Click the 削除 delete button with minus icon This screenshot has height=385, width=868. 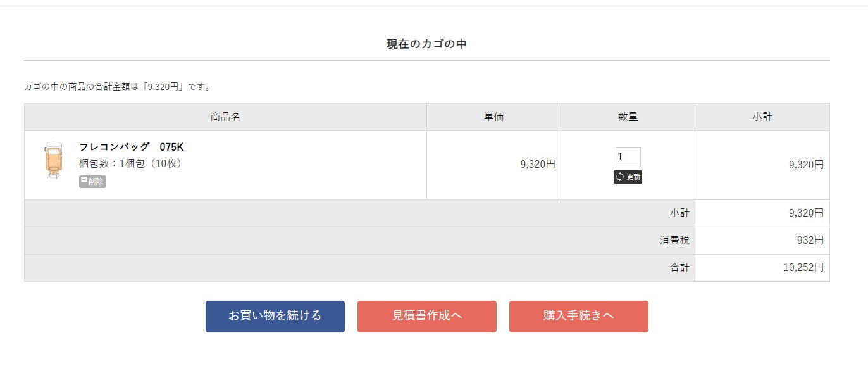pyautogui.click(x=92, y=182)
